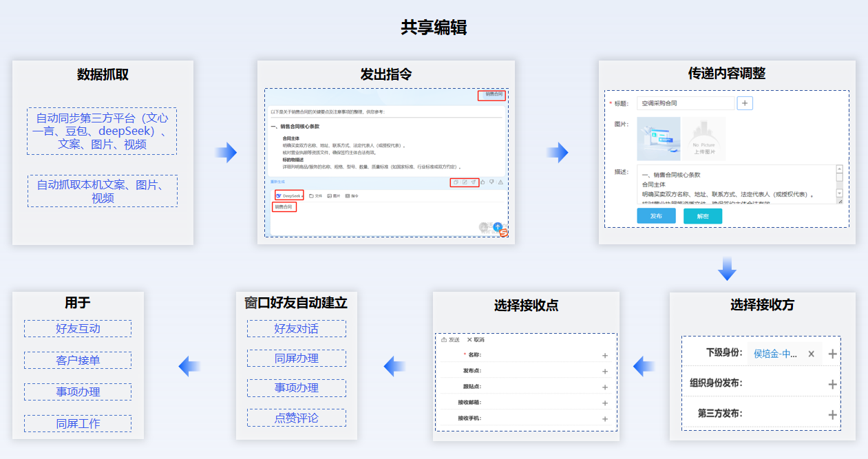Click the thumbs-up icon on the response
The width and height of the screenshot is (868, 459).
click(x=483, y=182)
